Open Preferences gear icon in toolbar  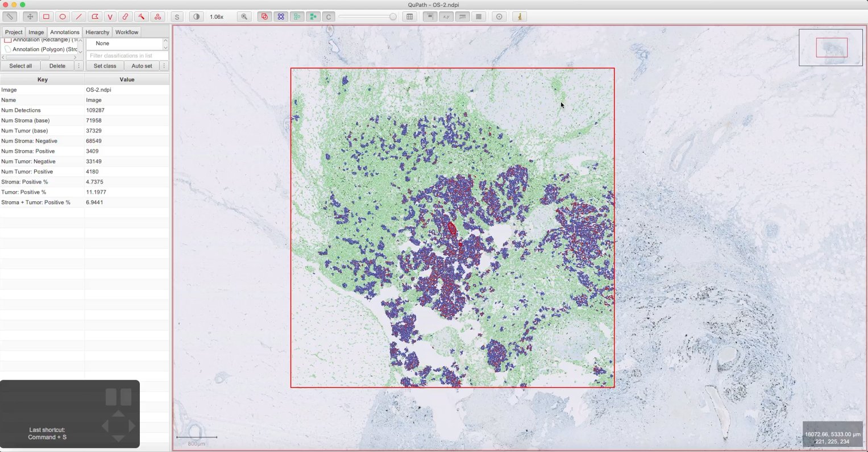click(499, 16)
